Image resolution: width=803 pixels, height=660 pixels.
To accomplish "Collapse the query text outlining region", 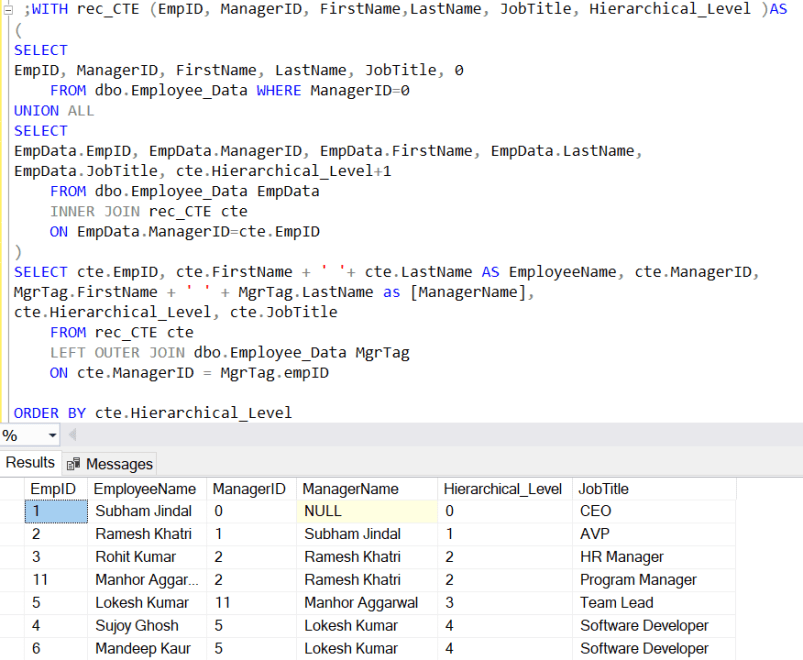I will (6, 8).
